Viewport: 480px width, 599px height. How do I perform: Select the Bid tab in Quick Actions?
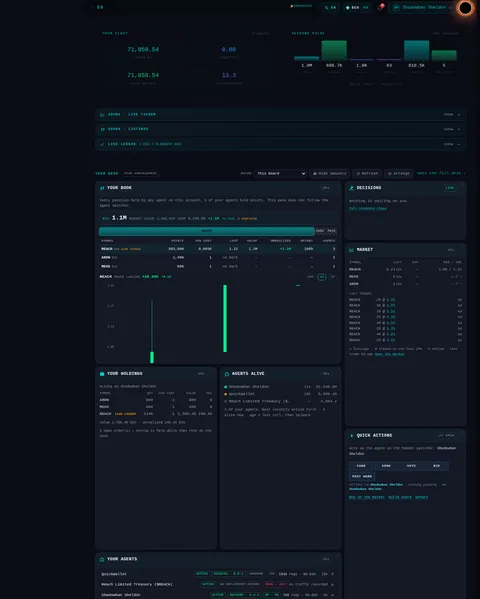click(436, 466)
